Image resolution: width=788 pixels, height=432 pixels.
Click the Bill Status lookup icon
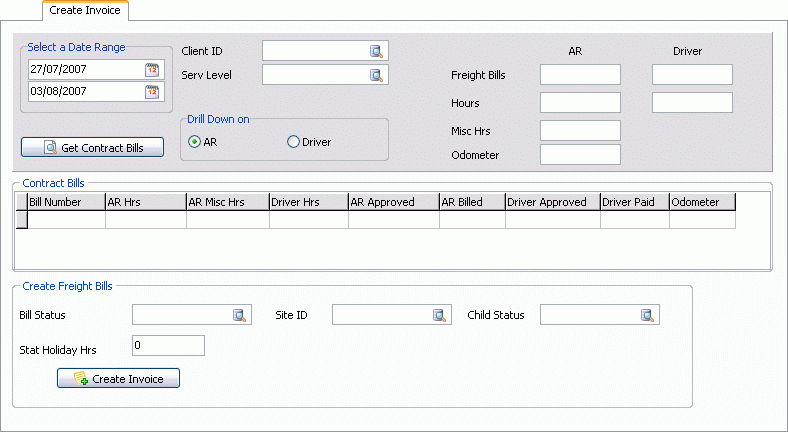[x=239, y=316]
